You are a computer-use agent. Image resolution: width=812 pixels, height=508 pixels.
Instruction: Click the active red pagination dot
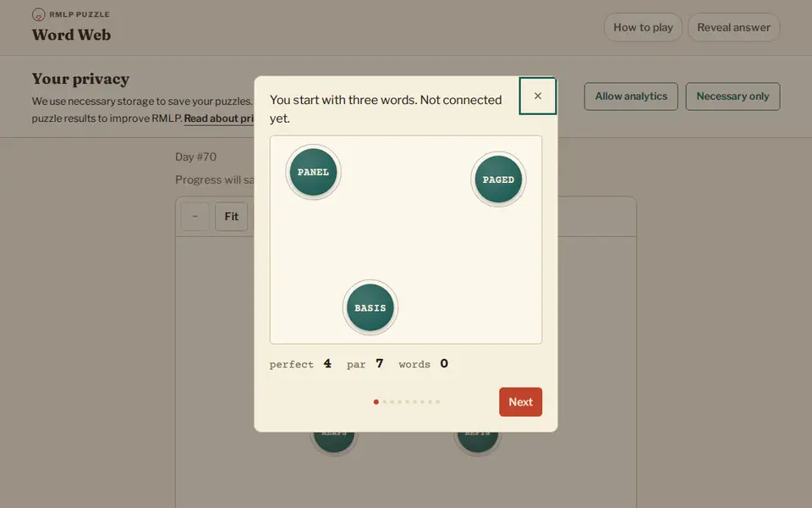coord(376,401)
